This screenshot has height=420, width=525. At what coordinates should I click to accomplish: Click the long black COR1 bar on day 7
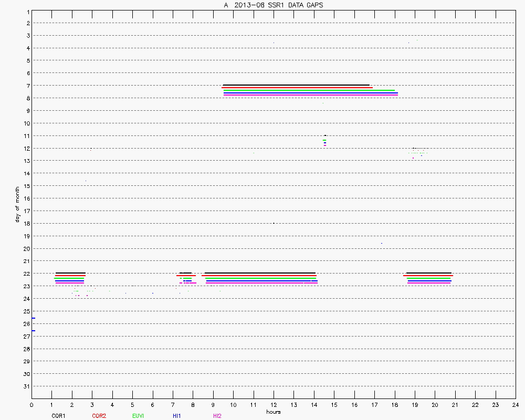[296, 85]
